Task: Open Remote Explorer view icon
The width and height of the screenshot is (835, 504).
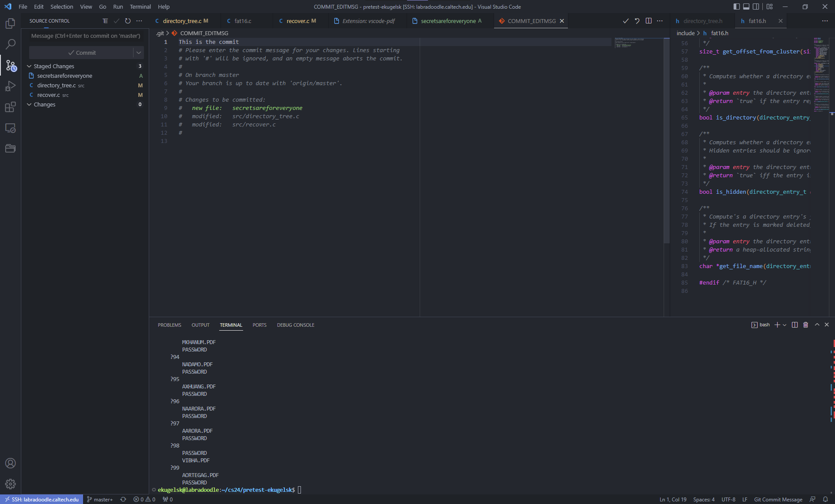Action: click(x=10, y=128)
